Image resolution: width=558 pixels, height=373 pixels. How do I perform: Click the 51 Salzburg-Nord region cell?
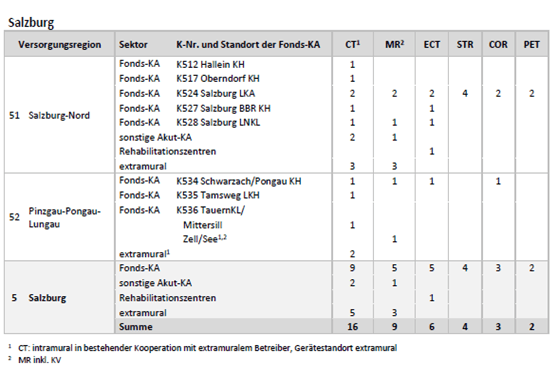pos(49,115)
